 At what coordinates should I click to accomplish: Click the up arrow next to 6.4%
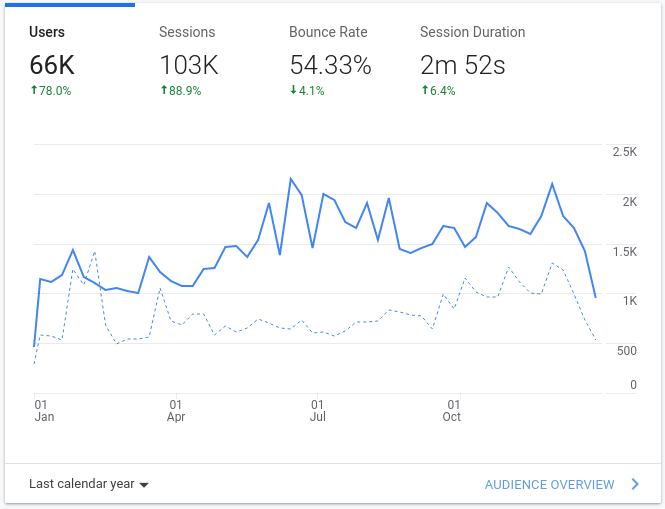[x=424, y=91]
